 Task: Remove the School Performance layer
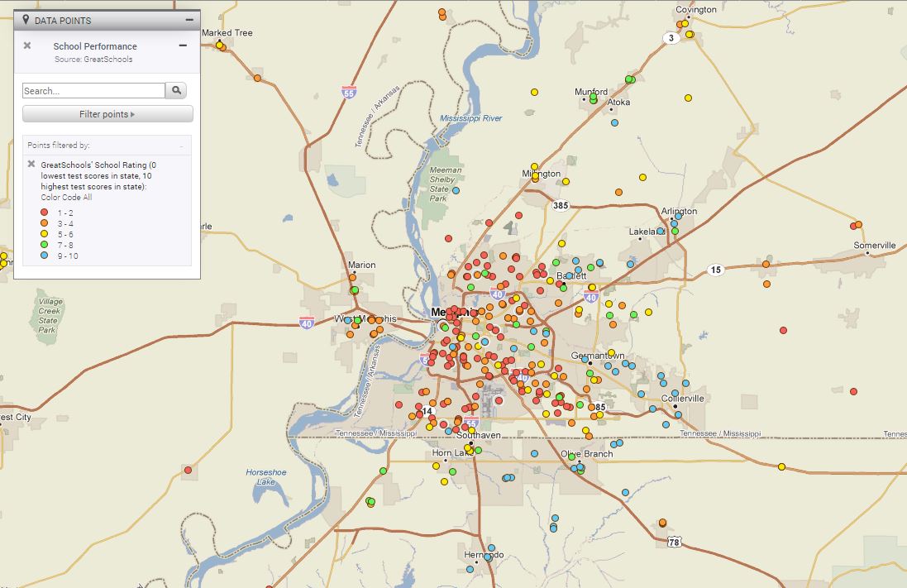[27, 45]
